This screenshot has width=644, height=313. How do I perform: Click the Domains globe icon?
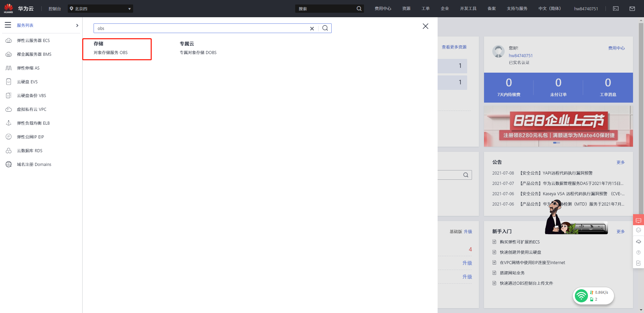[9, 165]
